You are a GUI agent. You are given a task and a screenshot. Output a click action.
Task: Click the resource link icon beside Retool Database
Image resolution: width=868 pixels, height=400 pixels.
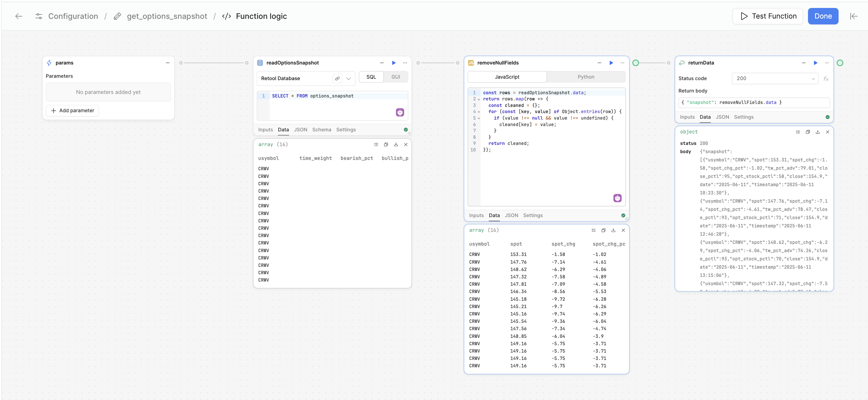point(337,79)
